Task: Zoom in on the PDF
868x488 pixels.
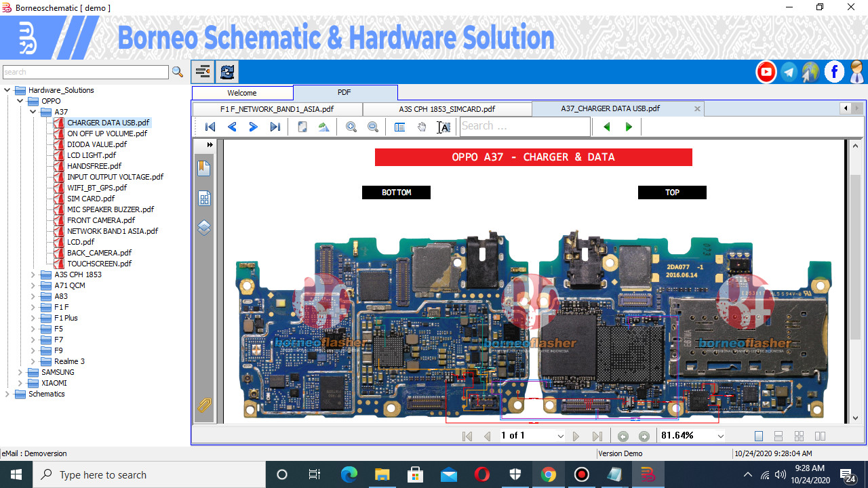Action: [351, 127]
